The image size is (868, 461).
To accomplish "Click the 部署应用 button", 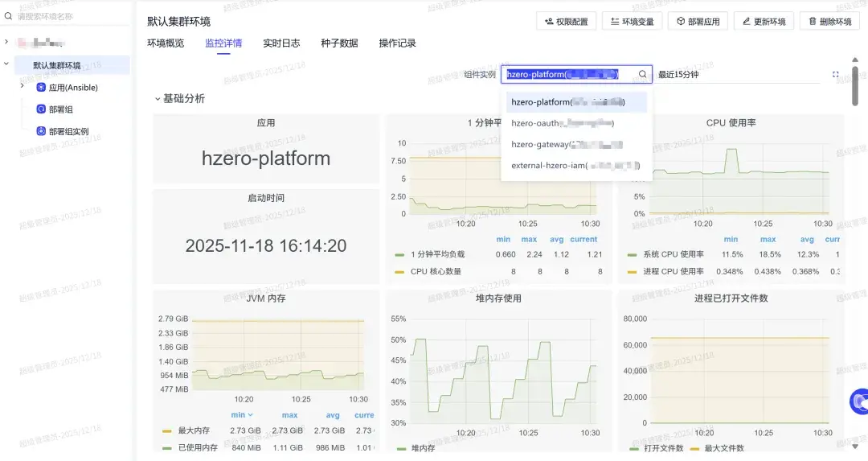I will (x=698, y=21).
